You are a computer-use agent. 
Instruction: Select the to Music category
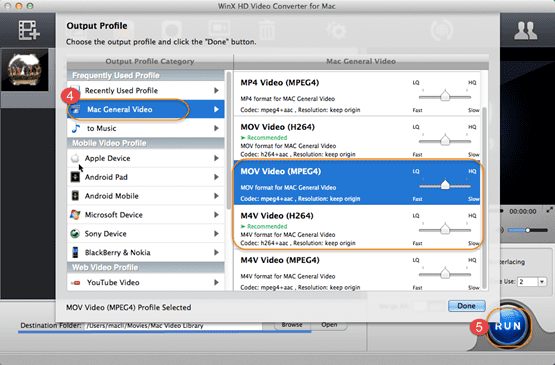click(145, 128)
